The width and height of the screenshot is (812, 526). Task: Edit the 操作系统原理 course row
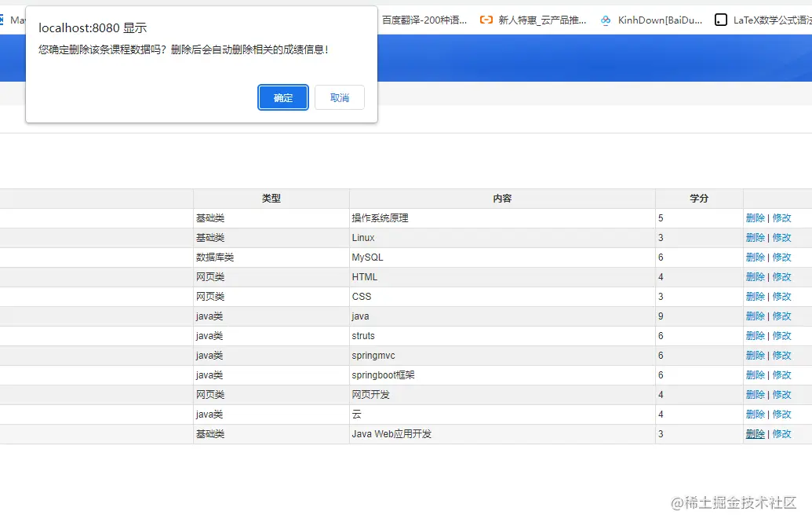[781, 218]
